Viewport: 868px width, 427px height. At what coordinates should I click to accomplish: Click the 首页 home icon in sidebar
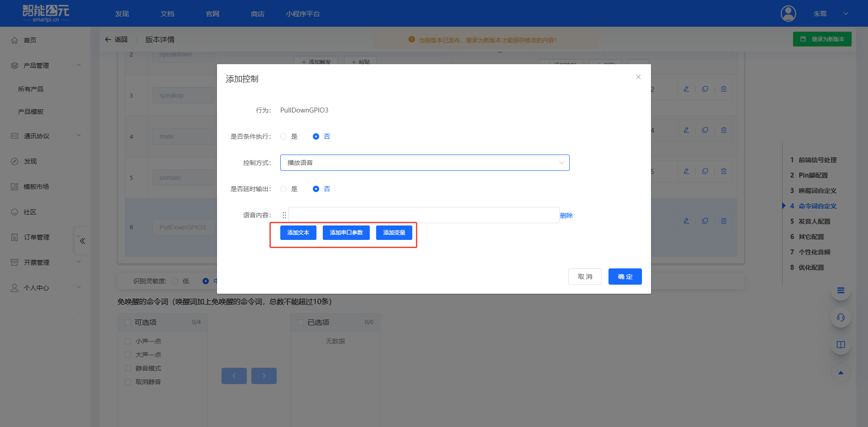click(14, 40)
